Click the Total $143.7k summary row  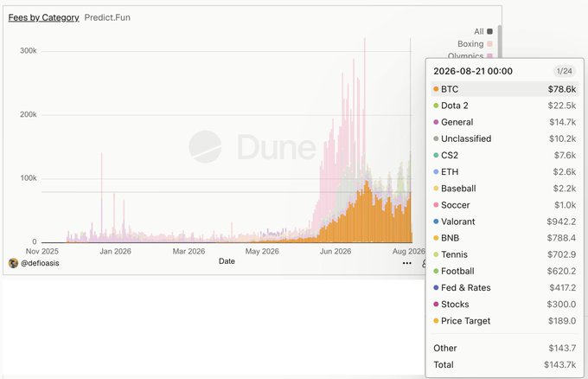coord(504,365)
